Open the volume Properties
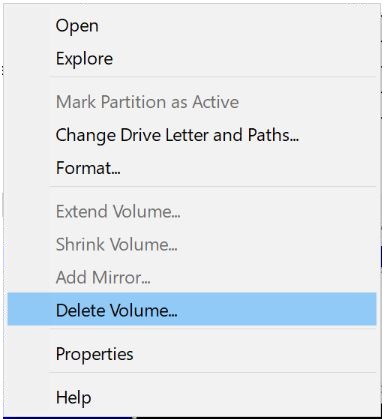385x419 pixels. [x=192, y=354]
